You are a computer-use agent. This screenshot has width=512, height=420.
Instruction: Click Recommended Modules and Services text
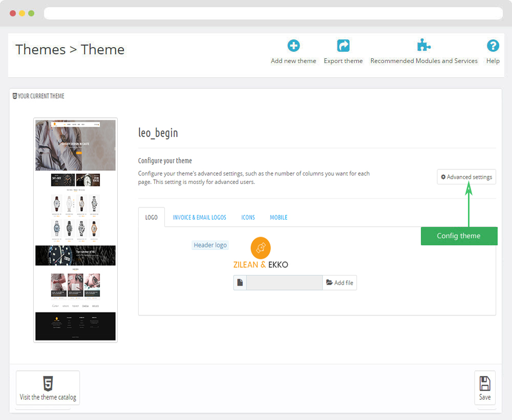[x=424, y=61]
